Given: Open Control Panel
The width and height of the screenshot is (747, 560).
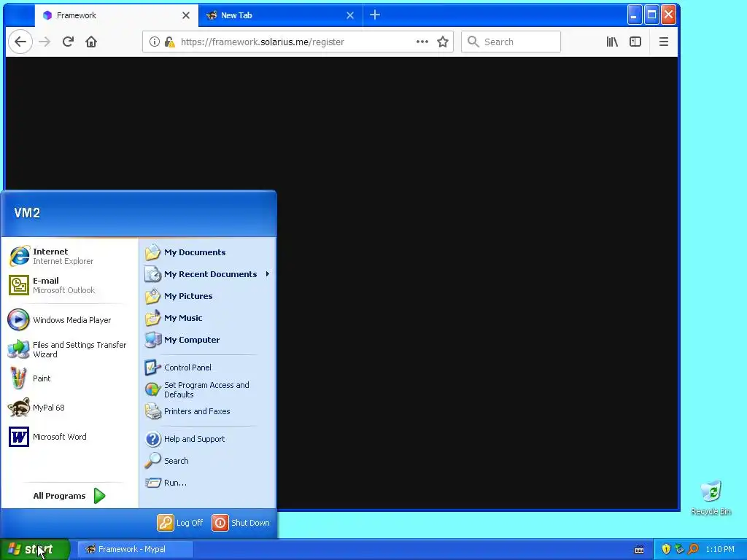Looking at the screenshot, I should pyautogui.click(x=208, y=367).
